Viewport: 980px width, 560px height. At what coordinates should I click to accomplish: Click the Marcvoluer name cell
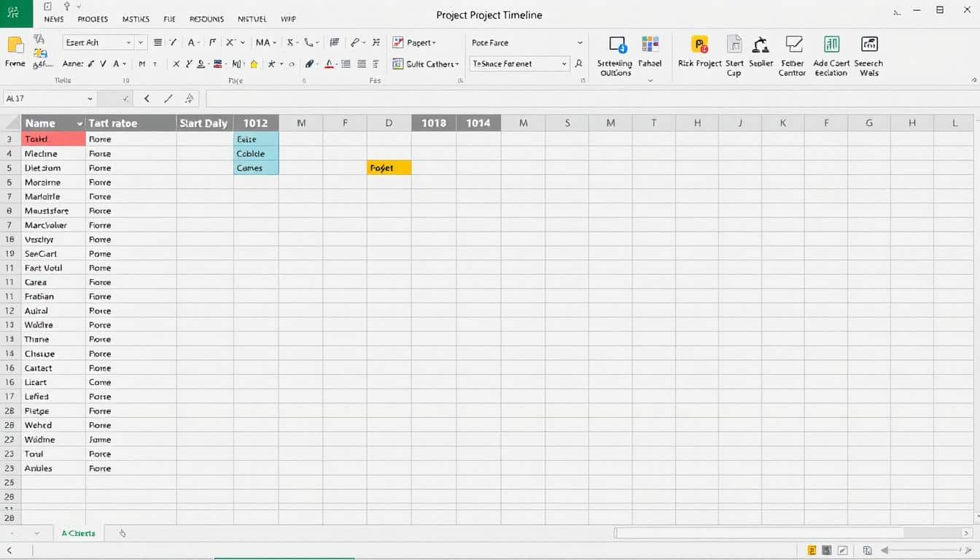[53, 225]
